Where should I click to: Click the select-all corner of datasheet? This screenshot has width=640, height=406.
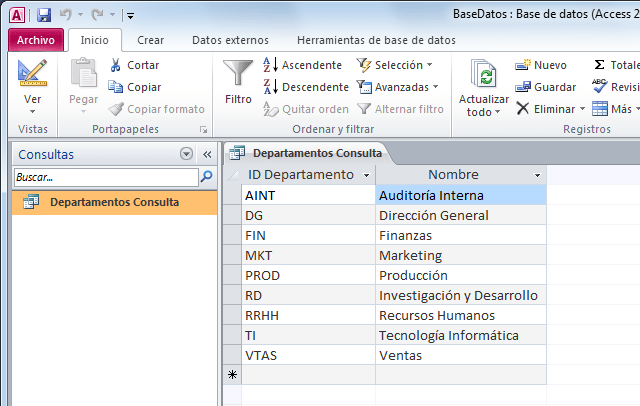click(232, 175)
